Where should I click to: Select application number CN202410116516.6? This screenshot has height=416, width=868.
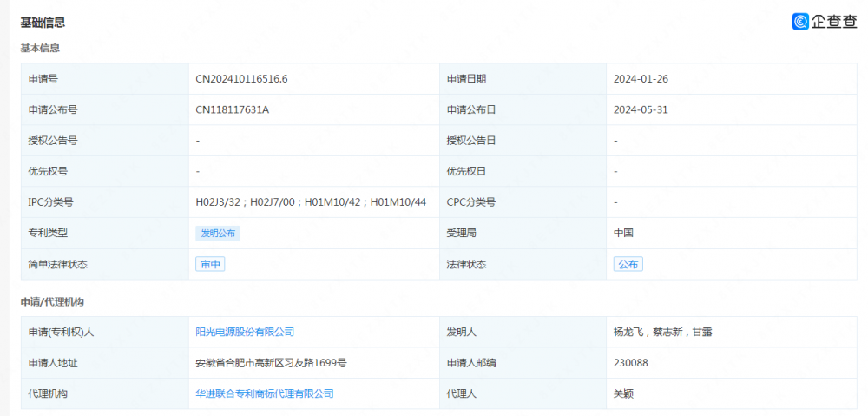click(x=241, y=79)
